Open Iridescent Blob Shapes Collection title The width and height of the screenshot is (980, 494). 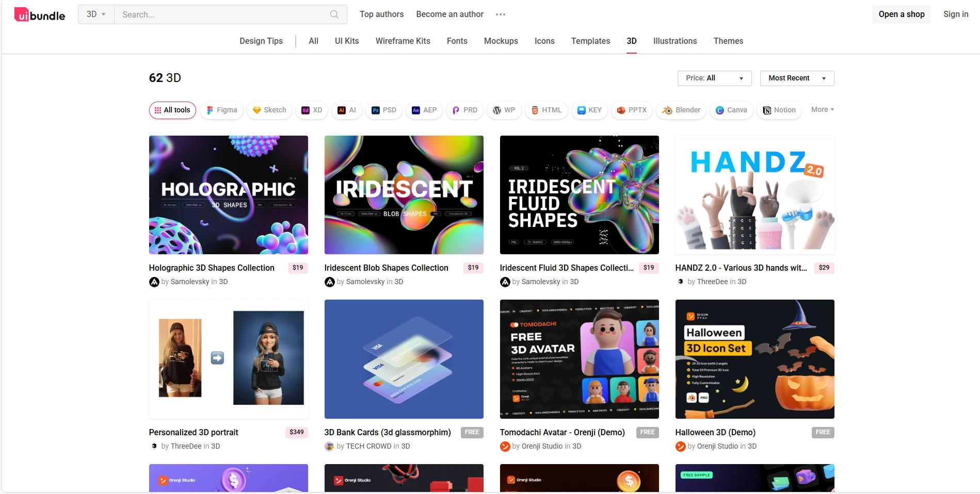pyautogui.click(x=387, y=268)
